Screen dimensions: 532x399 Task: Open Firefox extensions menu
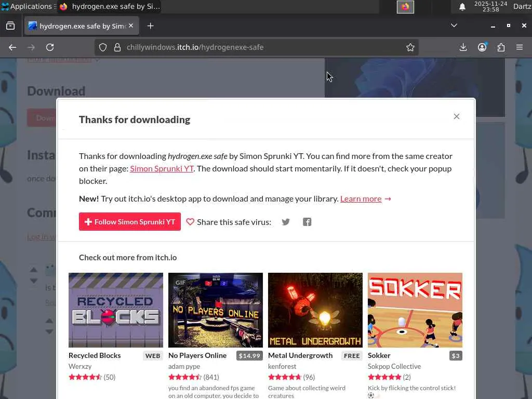[x=501, y=47]
